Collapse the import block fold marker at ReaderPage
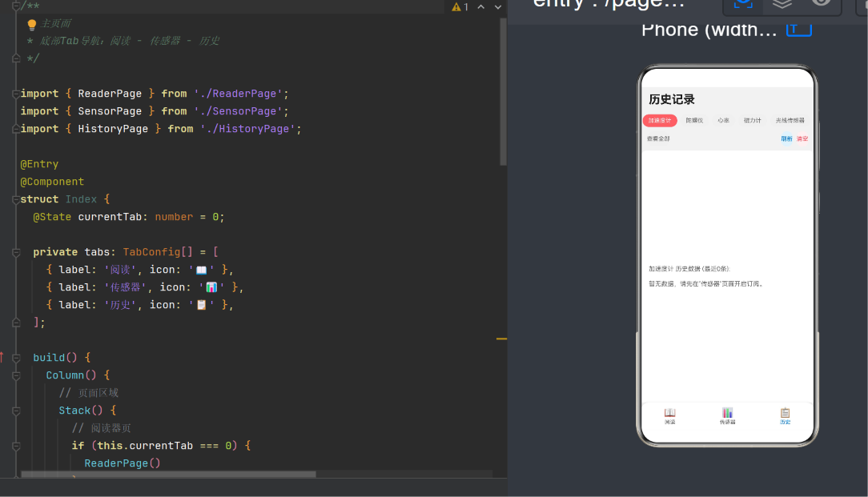This screenshot has width=868, height=497. click(x=16, y=94)
